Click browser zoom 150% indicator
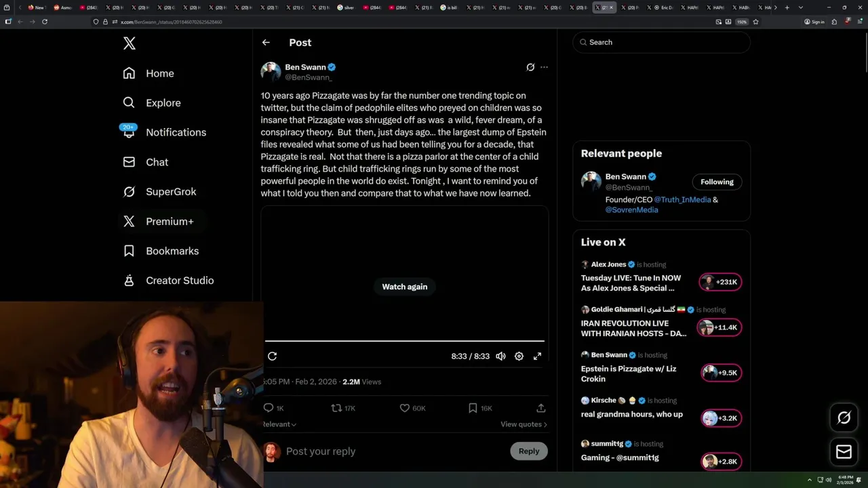The height and width of the screenshot is (488, 868). (x=742, y=22)
